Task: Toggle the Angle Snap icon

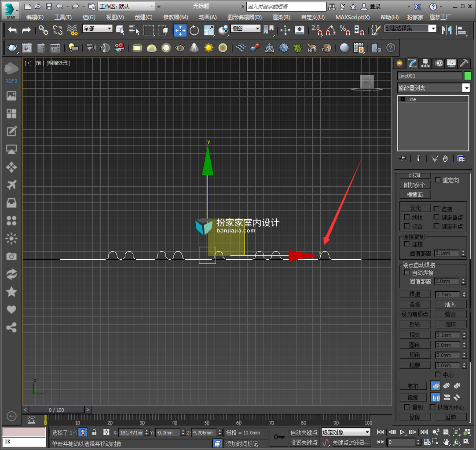Action: tap(330, 30)
